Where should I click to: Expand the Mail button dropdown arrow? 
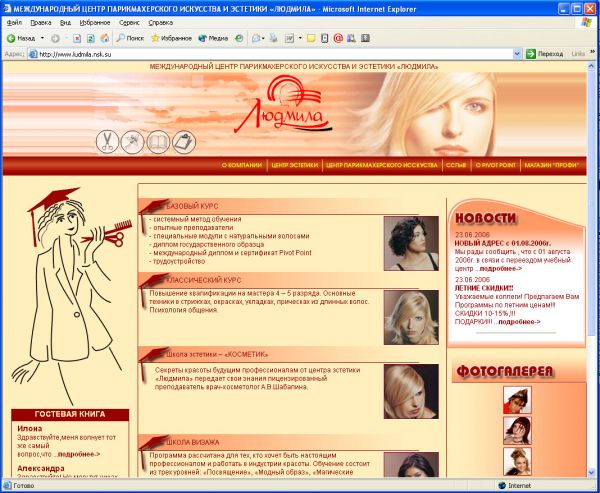(x=263, y=38)
